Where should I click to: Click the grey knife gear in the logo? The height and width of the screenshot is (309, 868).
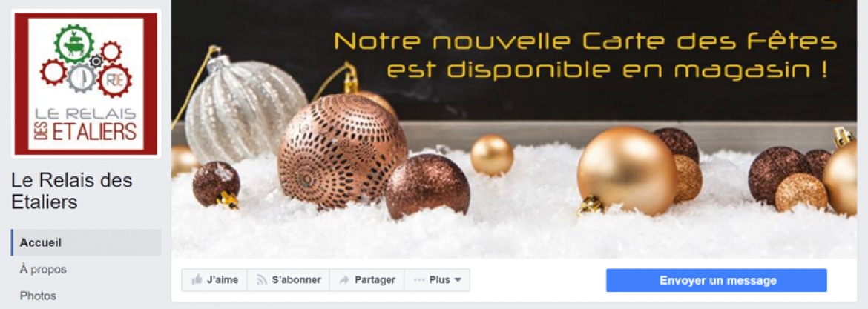[81, 78]
